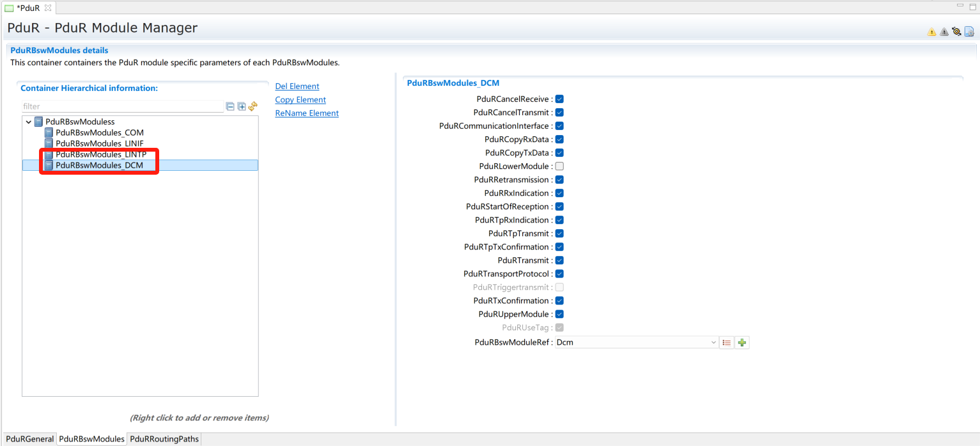
Task: Click the yellow warning icon at top right
Action: pos(931,32)
